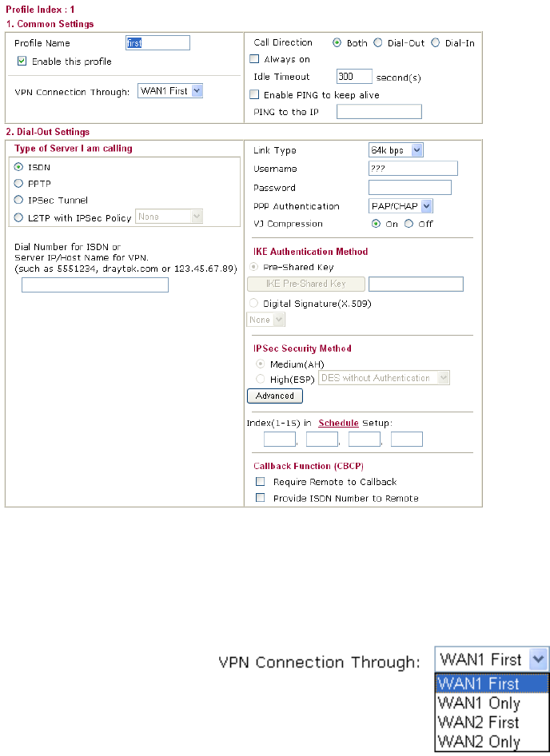Select Digital Signature(X.509) option
The image size is (550, 756).
tap(253, 303)
